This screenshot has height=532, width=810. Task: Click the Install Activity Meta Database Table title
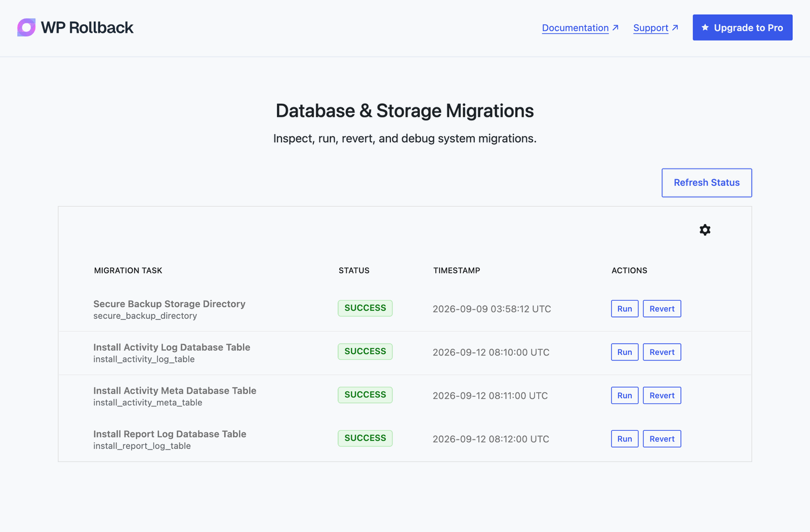click(175, 391)
